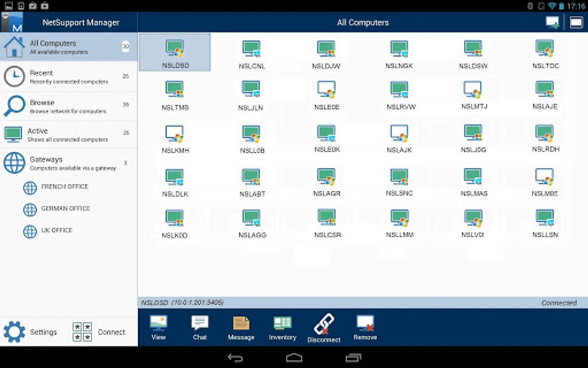Select the All Computers list
This screenshot has width=588, height=368.
click(69, 47)
